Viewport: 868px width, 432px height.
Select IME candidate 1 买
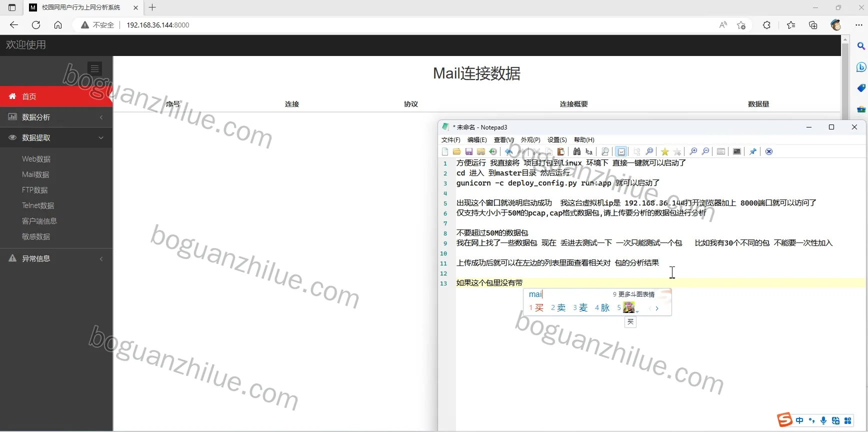tap(536, 307)
